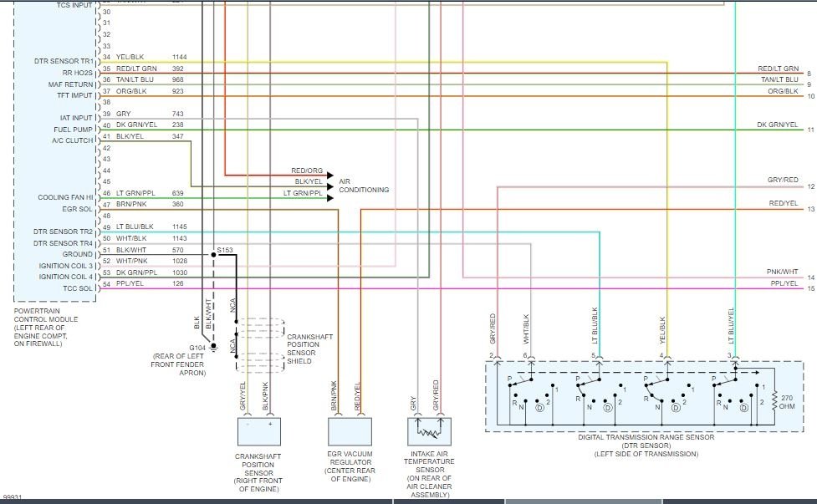Click circuit number 238
Image resolution: width=817 pixels, height=504 pixels.
[177, 125]
